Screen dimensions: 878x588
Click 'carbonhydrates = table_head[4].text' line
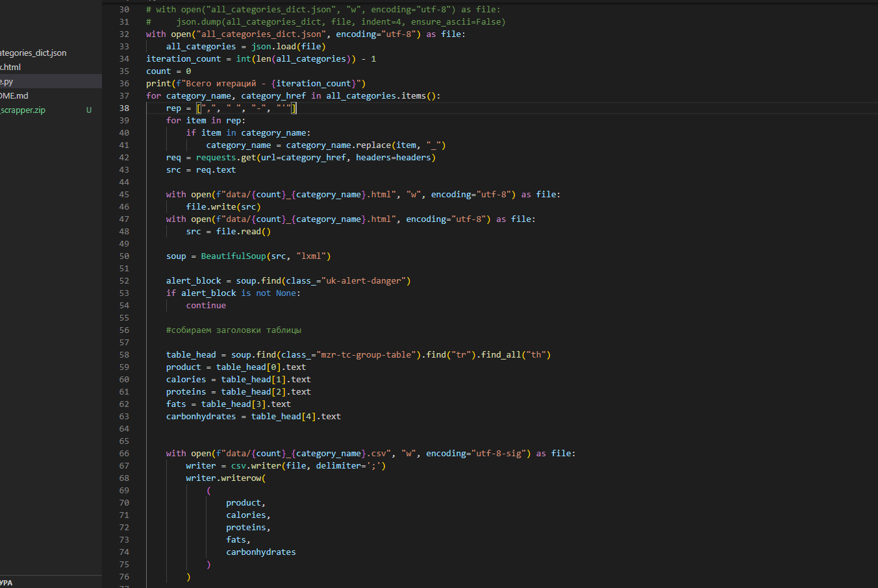[x=254, y=416]
